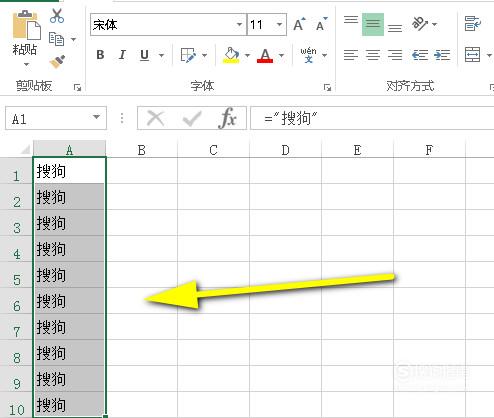
Task: Center text horizontally
Action: tap(373, 55)
